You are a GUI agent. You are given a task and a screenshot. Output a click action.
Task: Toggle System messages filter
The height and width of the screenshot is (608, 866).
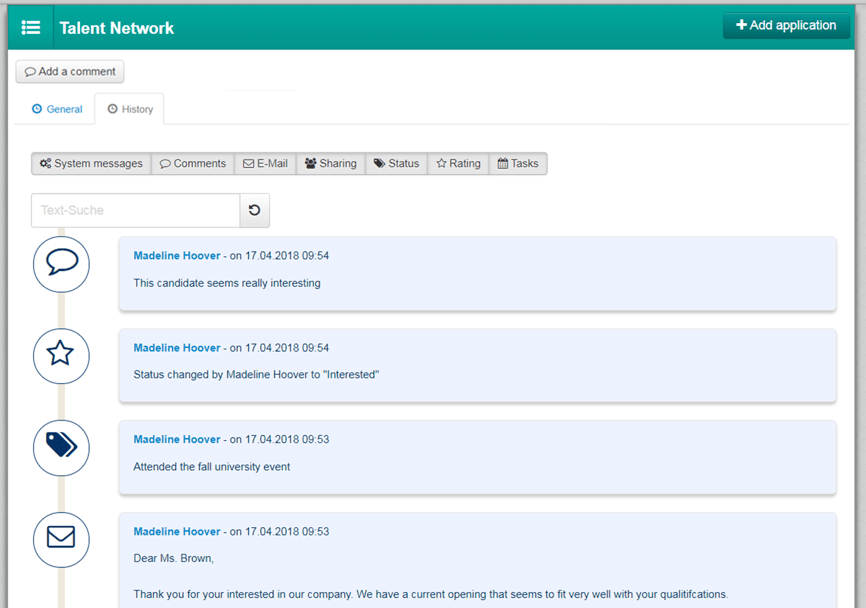coord(91,164)
